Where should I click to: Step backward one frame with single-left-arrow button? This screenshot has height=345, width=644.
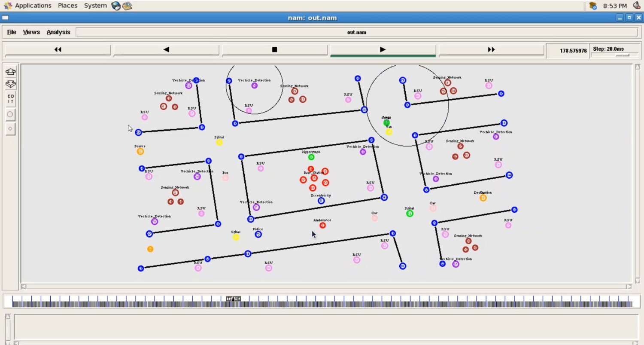(x=166, y=49)
